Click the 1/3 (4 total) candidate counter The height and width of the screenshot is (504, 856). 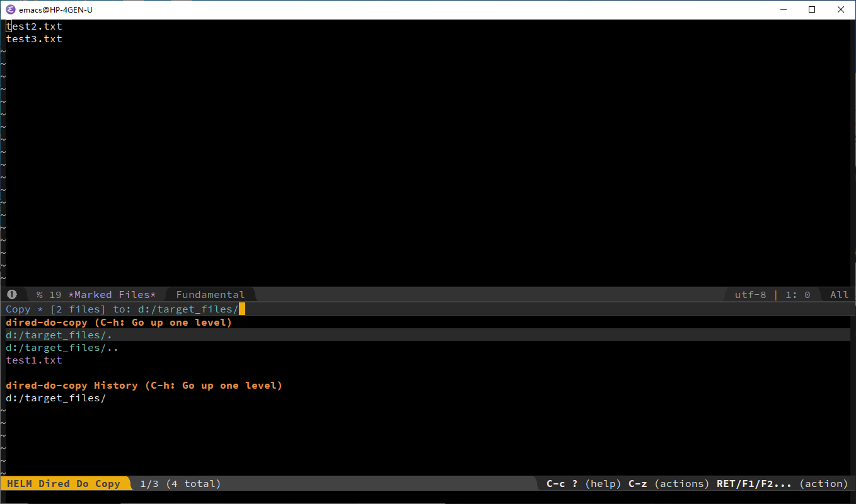pyautogui.click(x=178, y=483)
